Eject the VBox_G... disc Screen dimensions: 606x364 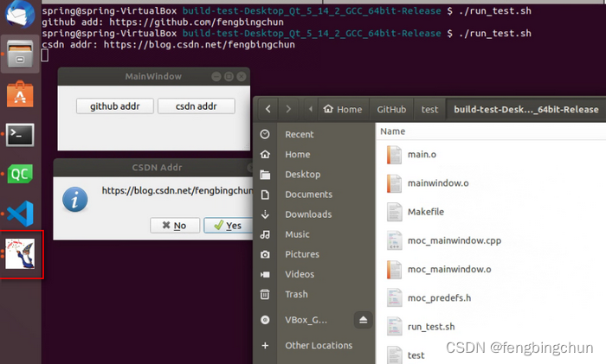point(363,320)
